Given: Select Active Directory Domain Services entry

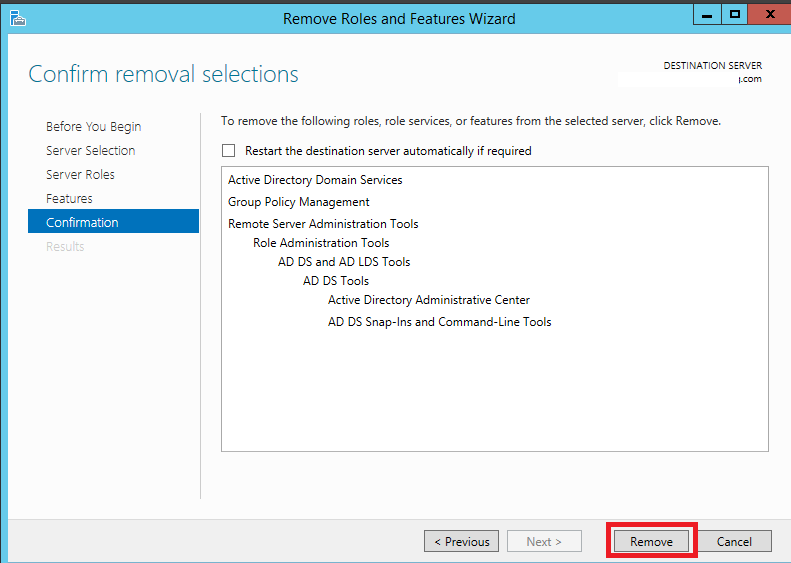Looking at the screenshot, I should [x=315, y=180].
